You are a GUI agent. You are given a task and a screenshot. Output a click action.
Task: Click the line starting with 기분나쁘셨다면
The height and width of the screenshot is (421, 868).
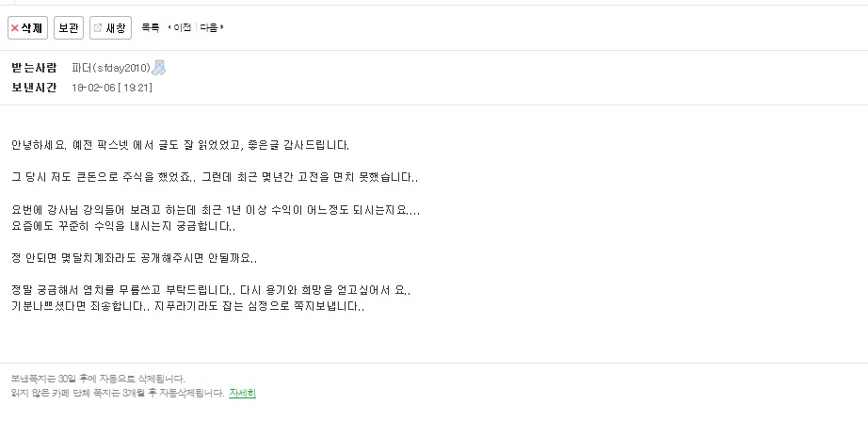click(x=187, y=306)
